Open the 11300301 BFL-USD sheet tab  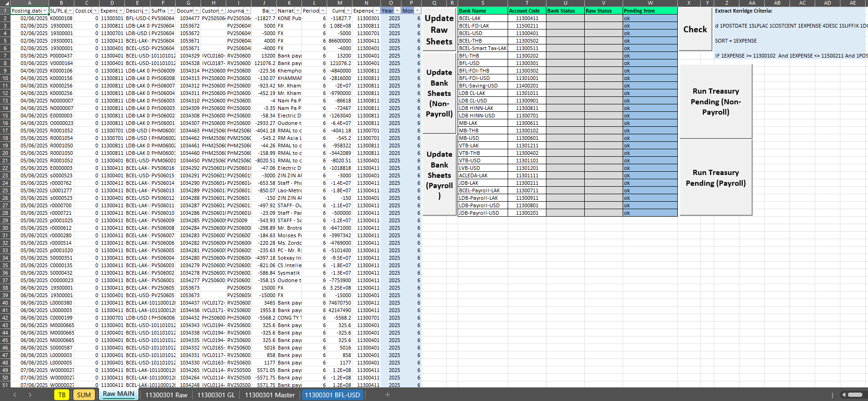[332, 395]
